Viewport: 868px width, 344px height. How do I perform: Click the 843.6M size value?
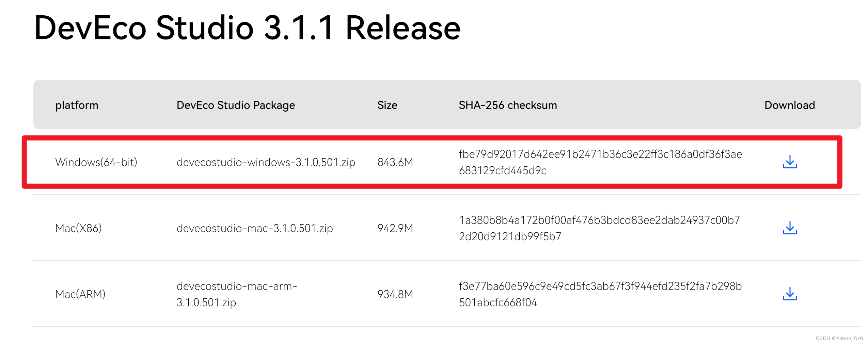(395, 162)
